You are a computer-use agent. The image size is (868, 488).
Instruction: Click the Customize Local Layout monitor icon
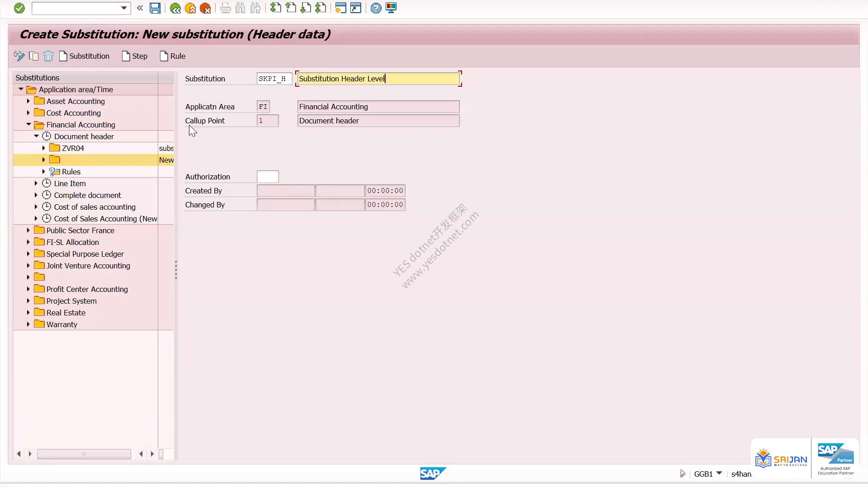391,8
